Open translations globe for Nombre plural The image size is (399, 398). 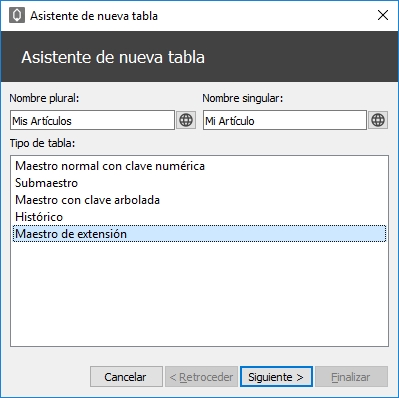186,120
